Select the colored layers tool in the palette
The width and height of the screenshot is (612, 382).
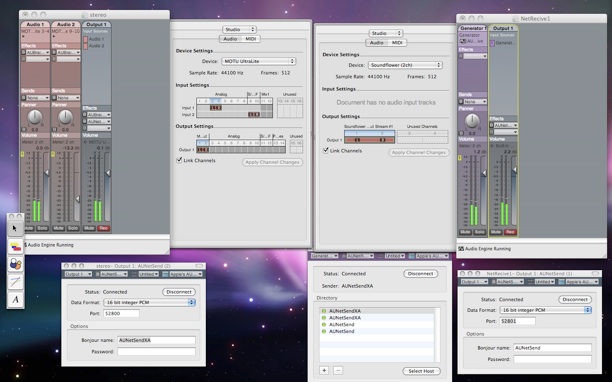(x=15, y=247)
